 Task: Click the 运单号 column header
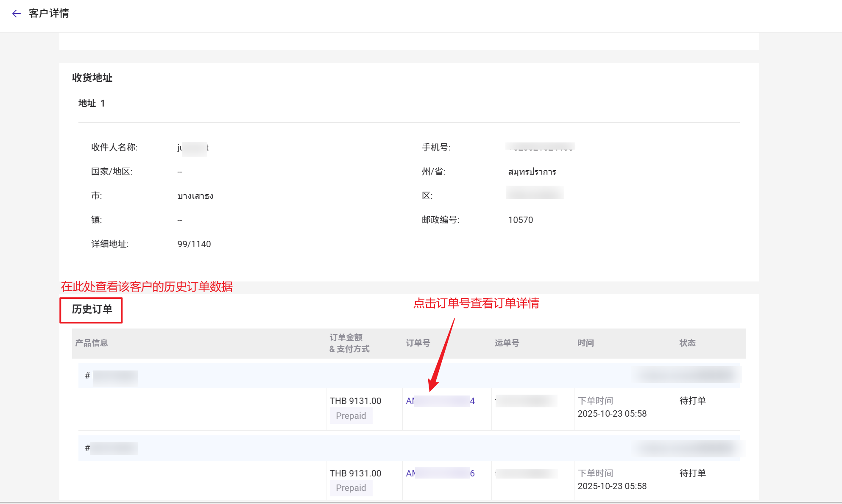pyautogui.click(x=507, y=343)
